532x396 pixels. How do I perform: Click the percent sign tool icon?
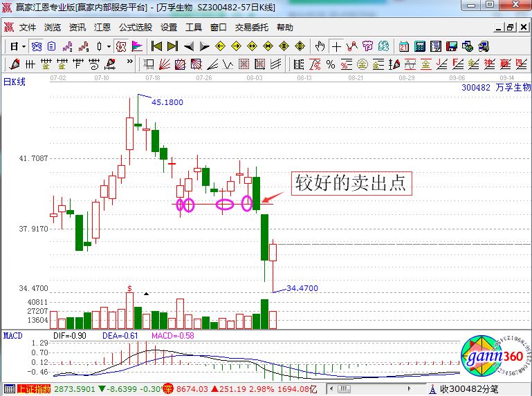click(331, 64)
